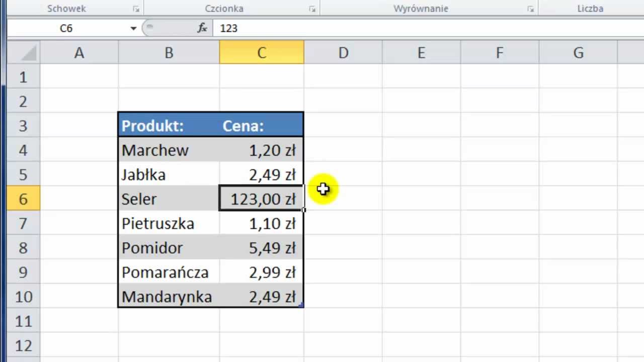Select the Pomidor cell
The width and height of the screenshot is (644, 362).
[x=169, y=247]
